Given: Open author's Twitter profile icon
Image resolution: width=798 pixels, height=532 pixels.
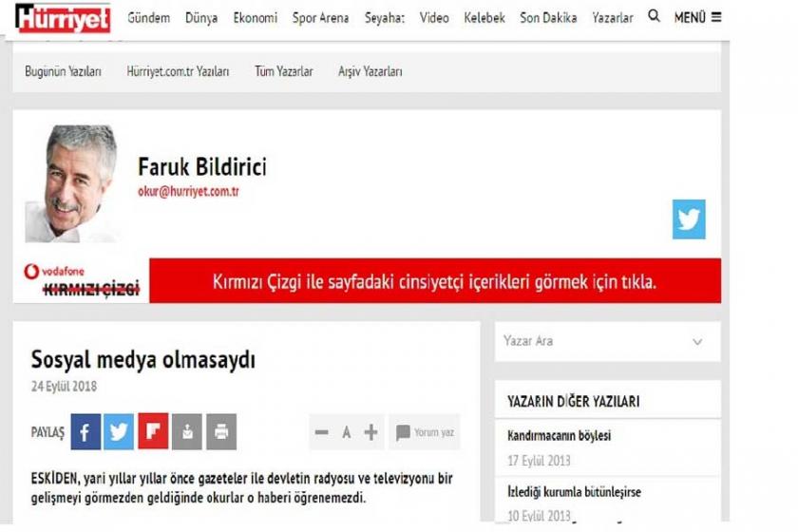Looking at the screenshot, I should [x=689, y=219].
